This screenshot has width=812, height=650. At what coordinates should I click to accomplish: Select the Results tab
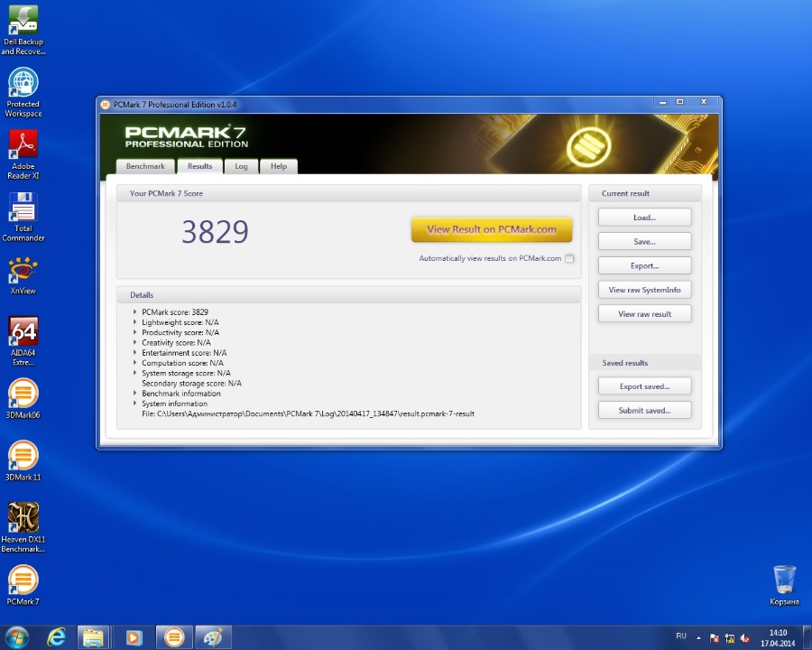coord(200,166)
